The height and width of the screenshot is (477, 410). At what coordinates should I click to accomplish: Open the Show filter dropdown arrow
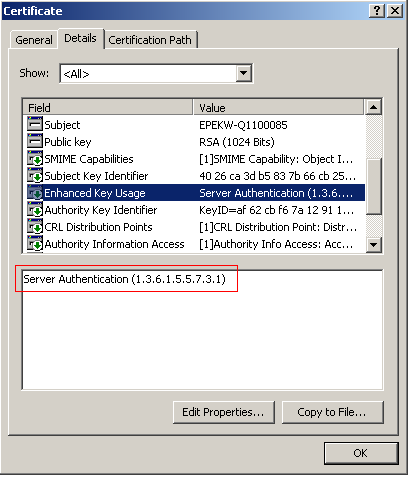243,73
